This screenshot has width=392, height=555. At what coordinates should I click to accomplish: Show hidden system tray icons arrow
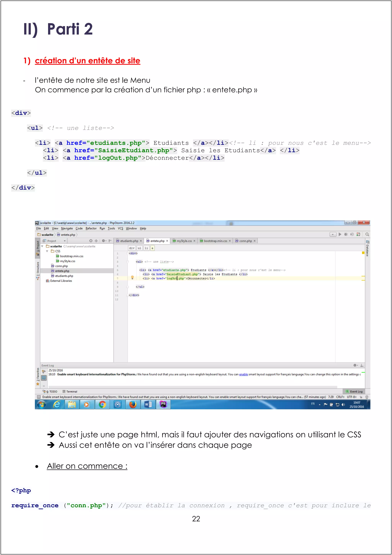(320, 405)
